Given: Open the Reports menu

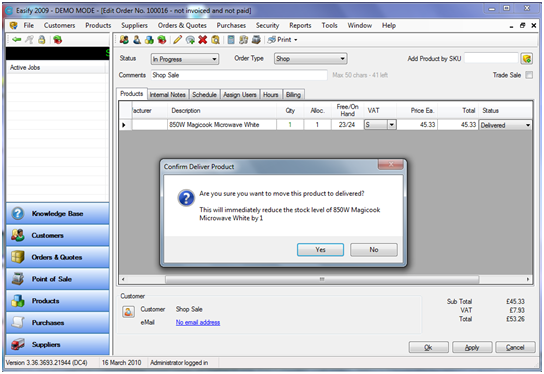Looking at the screenshot, I should [300, 25].
